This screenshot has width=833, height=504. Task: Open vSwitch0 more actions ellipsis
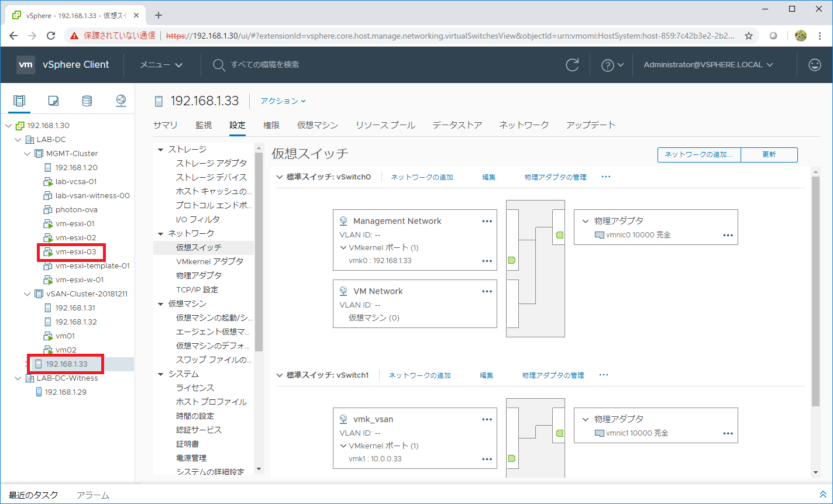(x=606, y=177)
